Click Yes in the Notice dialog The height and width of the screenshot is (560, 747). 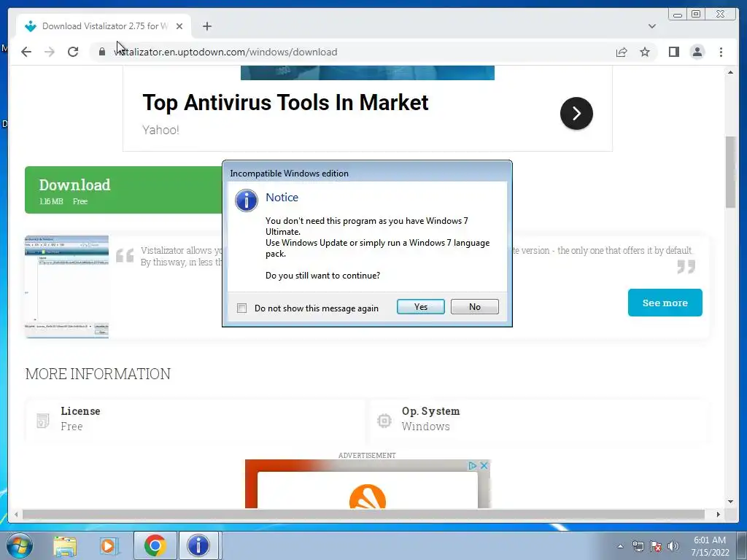pos(421,307)
